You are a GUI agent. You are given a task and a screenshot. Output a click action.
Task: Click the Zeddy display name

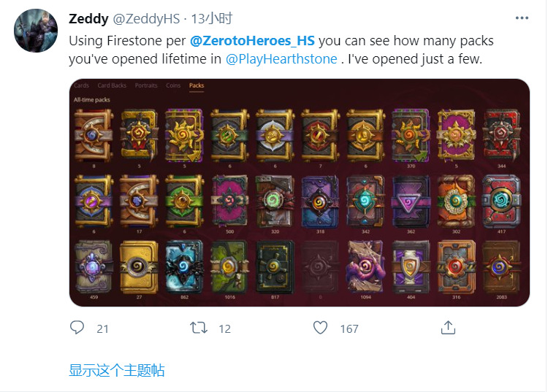tap(88, 18)
